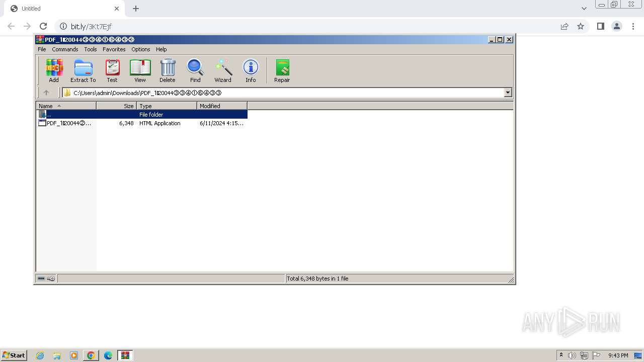Open Chrome profile avatar
The height and width of the screenshot is (362, 644).
click(x=617, y=26)
